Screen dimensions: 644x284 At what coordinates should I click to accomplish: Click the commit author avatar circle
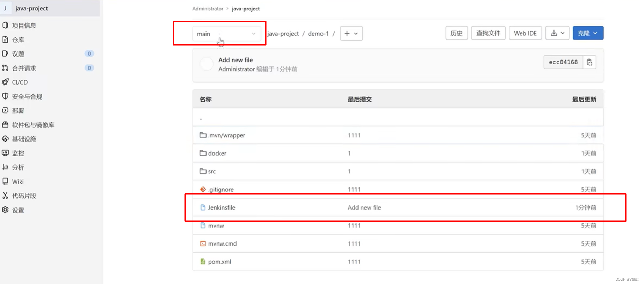pos(207,64)
